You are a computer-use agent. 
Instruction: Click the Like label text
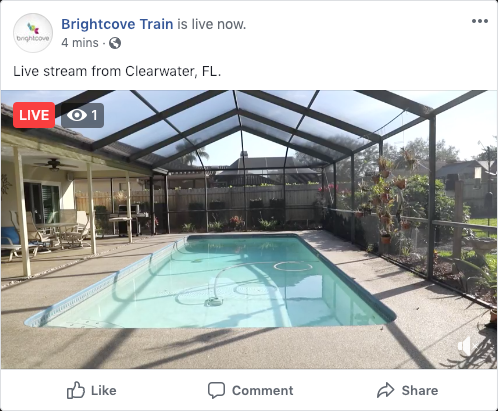coord(104,390)
